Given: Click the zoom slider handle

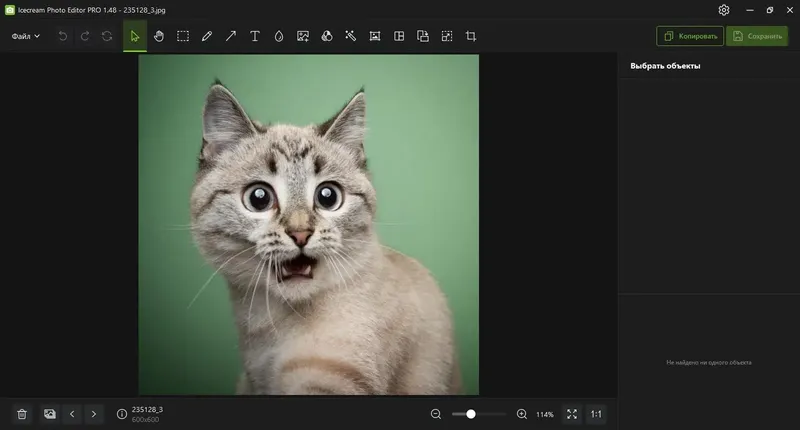Looking at the screenshot, I should tap(471, 413).
